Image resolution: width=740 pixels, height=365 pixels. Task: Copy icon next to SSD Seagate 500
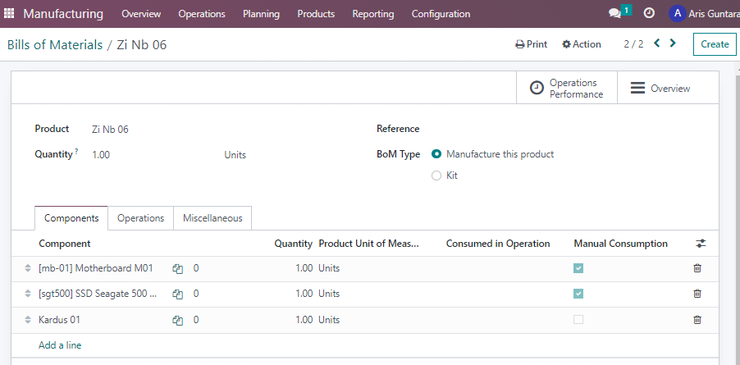(x=177, y=294)
